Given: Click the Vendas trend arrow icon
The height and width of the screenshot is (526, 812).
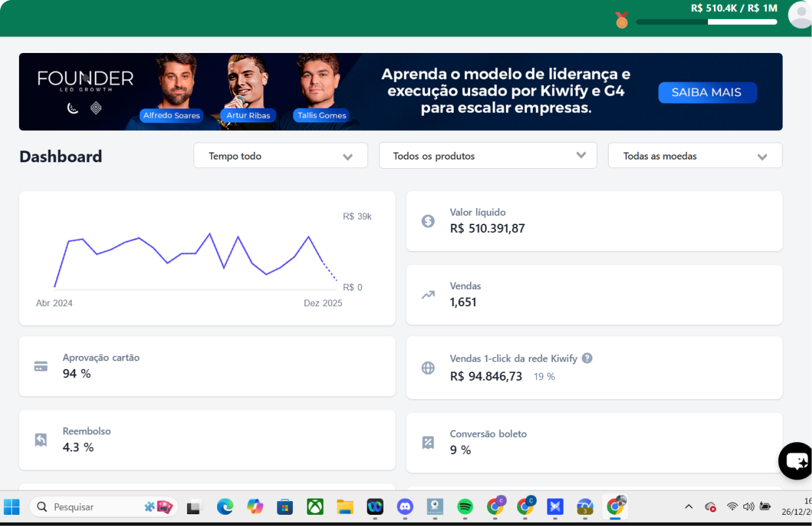Looking at the screenshot, I should coord(428,294).
